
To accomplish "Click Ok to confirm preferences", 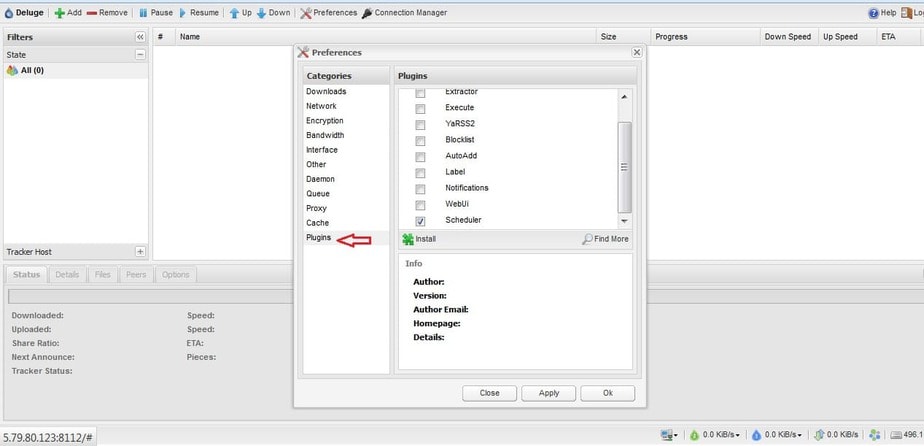I will coord(607,393).
